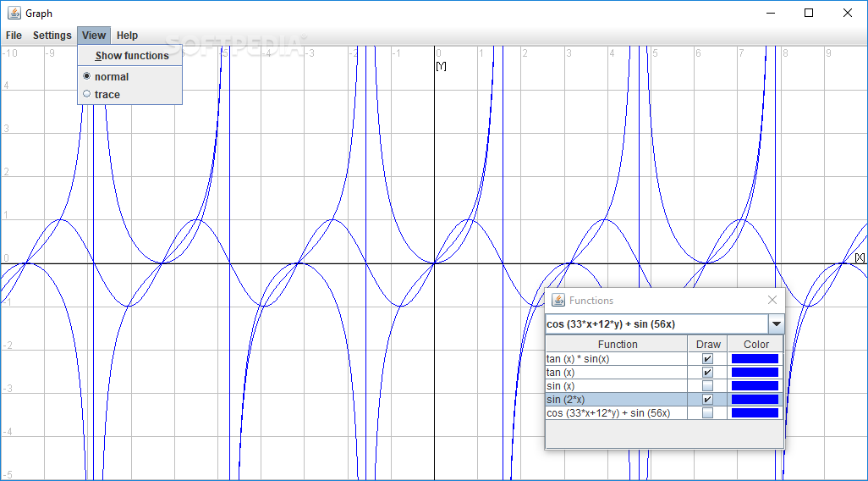Close the Graph window
Viewport: 868px width, 481px height.
coord(848,13)
